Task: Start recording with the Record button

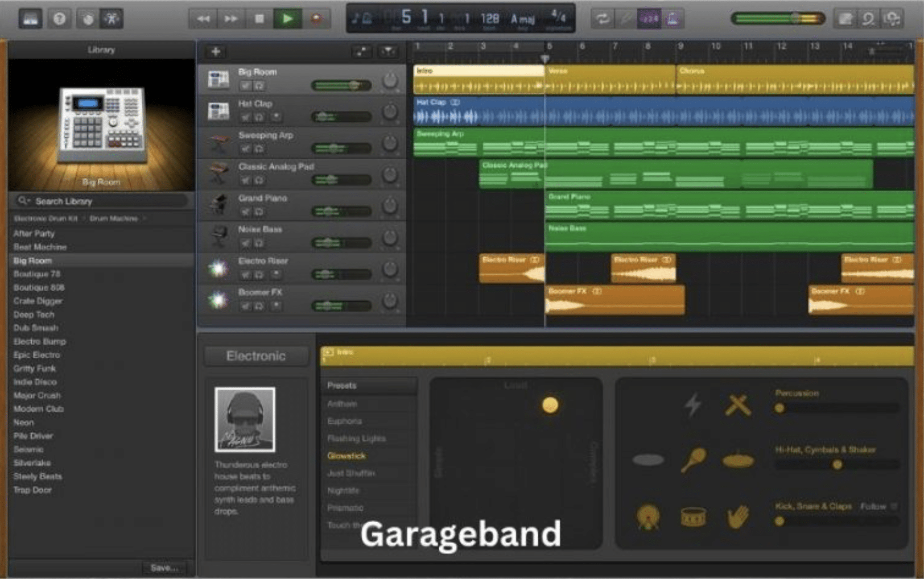Action: (x=316, y=19)
